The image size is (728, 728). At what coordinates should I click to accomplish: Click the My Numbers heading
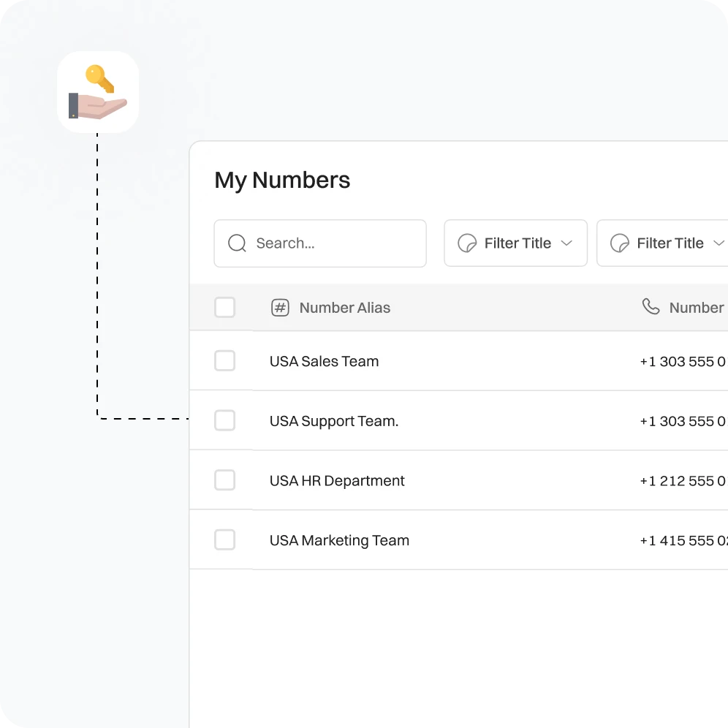(282, 181)
